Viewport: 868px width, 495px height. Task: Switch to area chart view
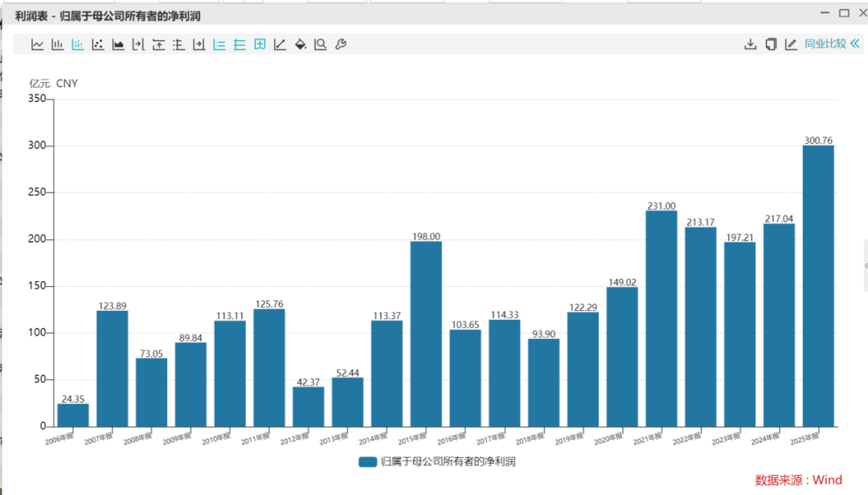[118, 45]
